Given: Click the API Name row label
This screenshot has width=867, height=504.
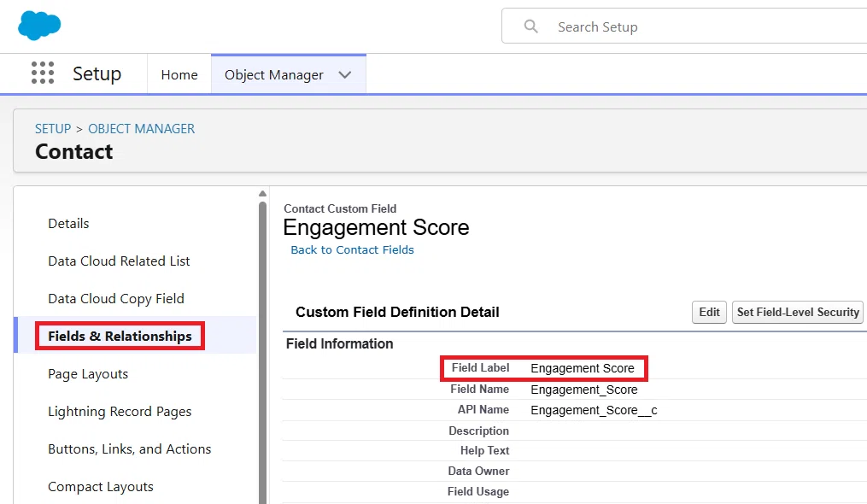Looking at the screenshot, I should point(483,410).
